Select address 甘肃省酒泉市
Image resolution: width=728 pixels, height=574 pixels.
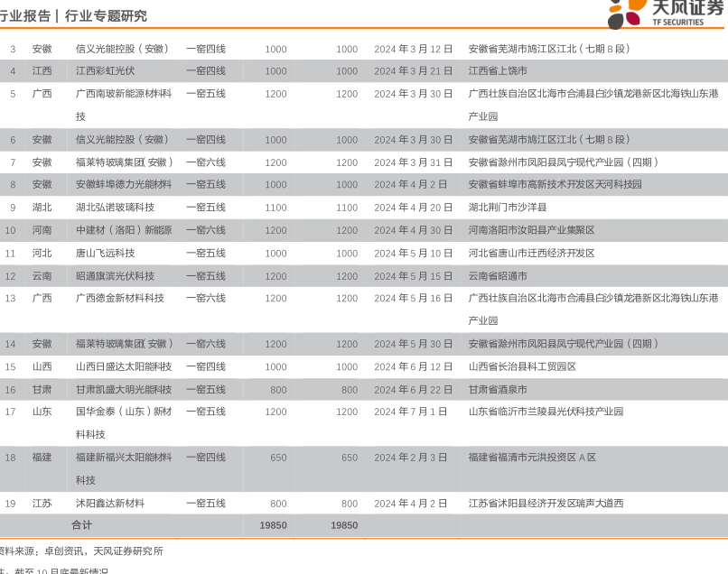coord(498,390)
